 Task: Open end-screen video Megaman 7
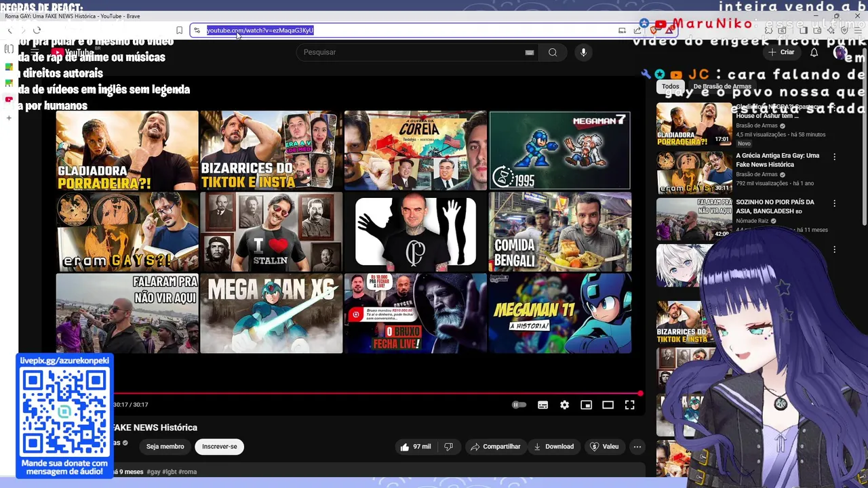point(559,150)
